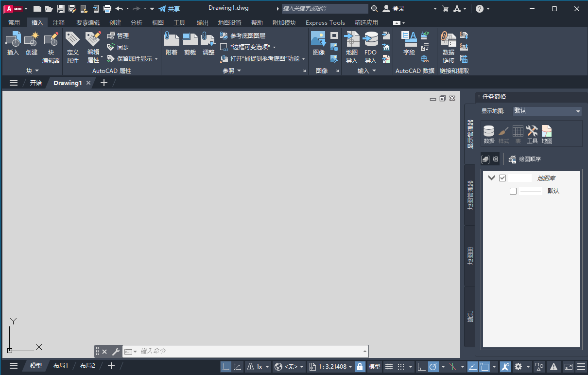Screen dimensions: 588x375
Task: Enable the 默认 layer checkbox
Action: (x=513, y=191)
